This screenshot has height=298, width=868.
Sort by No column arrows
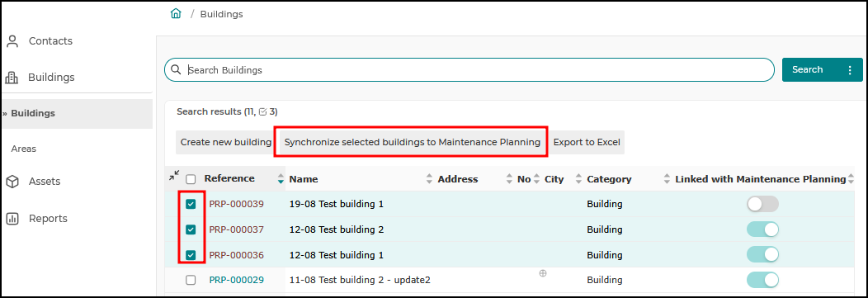pos(536,179)
